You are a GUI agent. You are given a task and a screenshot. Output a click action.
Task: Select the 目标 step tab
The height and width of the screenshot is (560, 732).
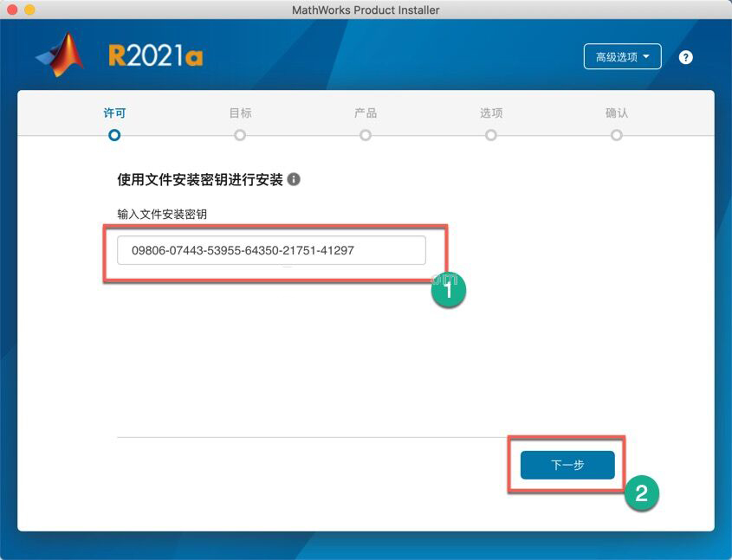tap(240, 113)
